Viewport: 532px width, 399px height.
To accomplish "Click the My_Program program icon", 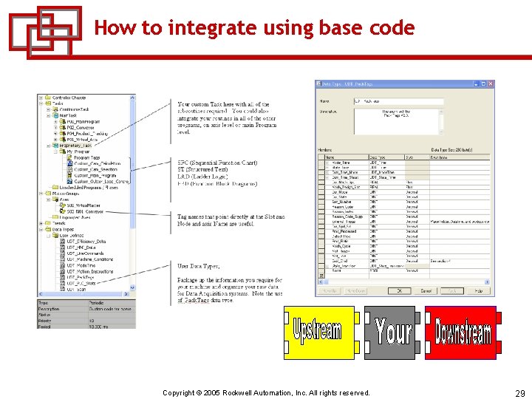I will click(62, 151).
